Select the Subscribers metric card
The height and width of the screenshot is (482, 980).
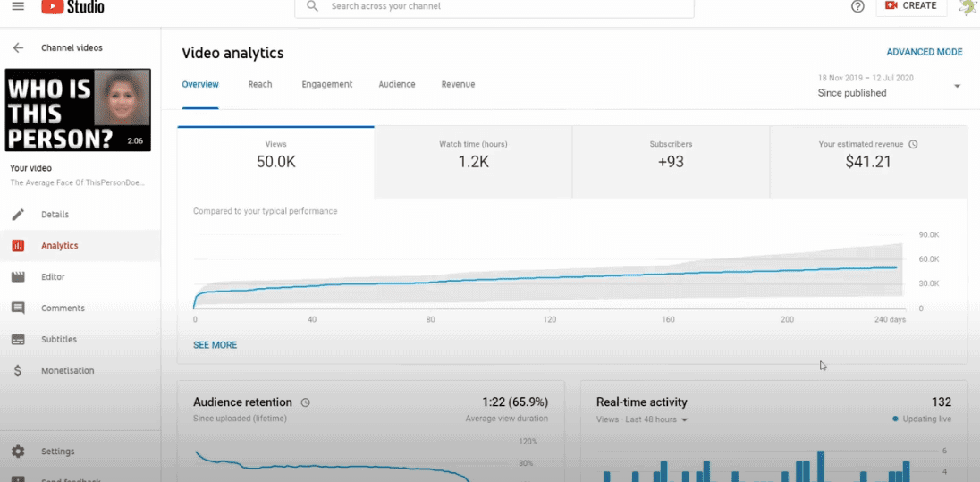pos(671,163)
